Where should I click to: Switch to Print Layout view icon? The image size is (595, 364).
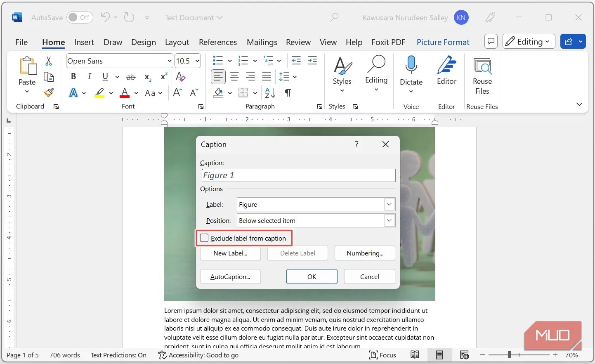point(439,355)
